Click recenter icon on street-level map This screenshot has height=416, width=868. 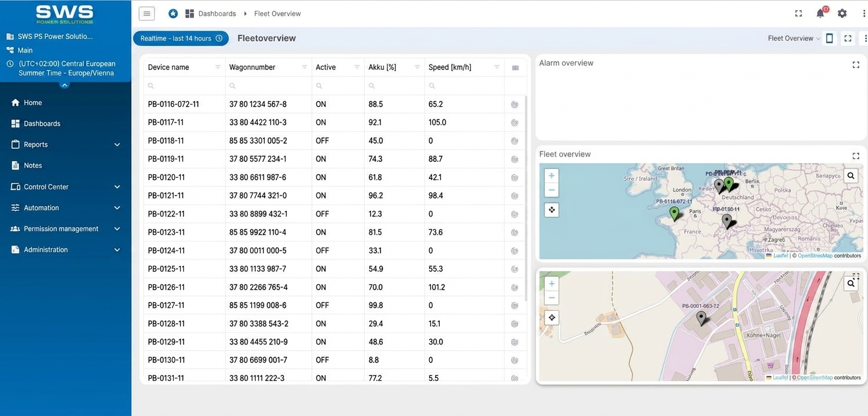(x=551, y=317)
